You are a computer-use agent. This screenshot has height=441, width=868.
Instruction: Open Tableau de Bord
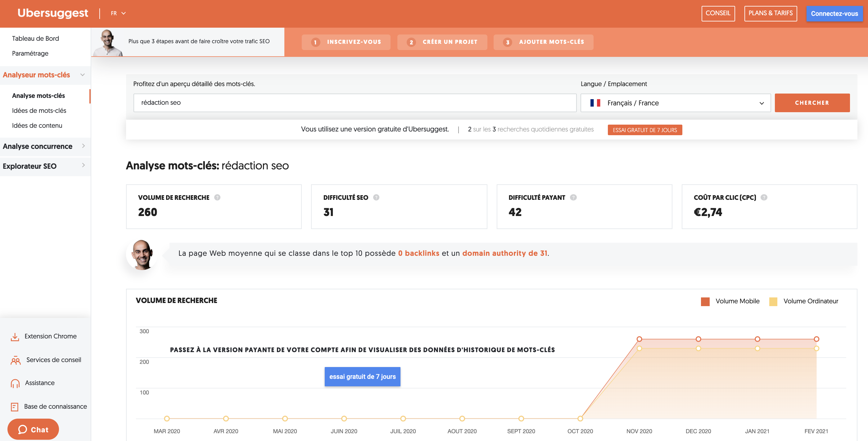35,39
